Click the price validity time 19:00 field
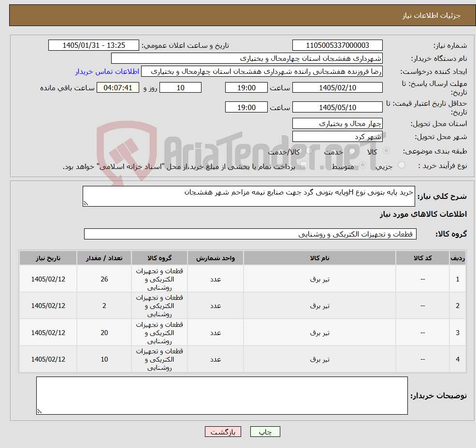This screenshot has width=476, height=448. [246, 107]
